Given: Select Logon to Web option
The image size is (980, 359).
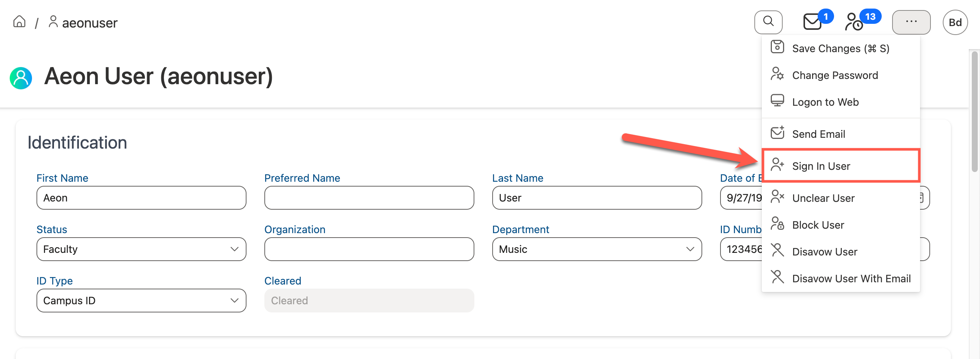Looking at the screenshot, I should (825, 102).
